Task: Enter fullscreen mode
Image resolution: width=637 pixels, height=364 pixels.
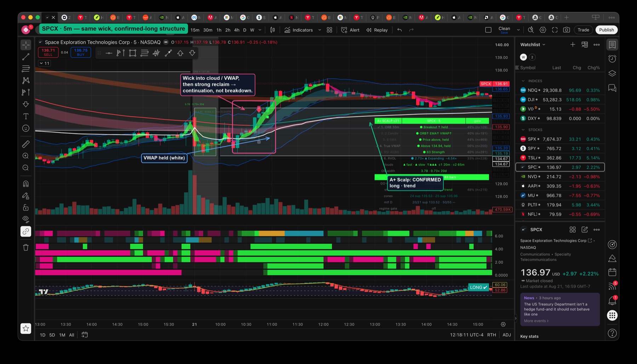Action: tap(555, 30)
